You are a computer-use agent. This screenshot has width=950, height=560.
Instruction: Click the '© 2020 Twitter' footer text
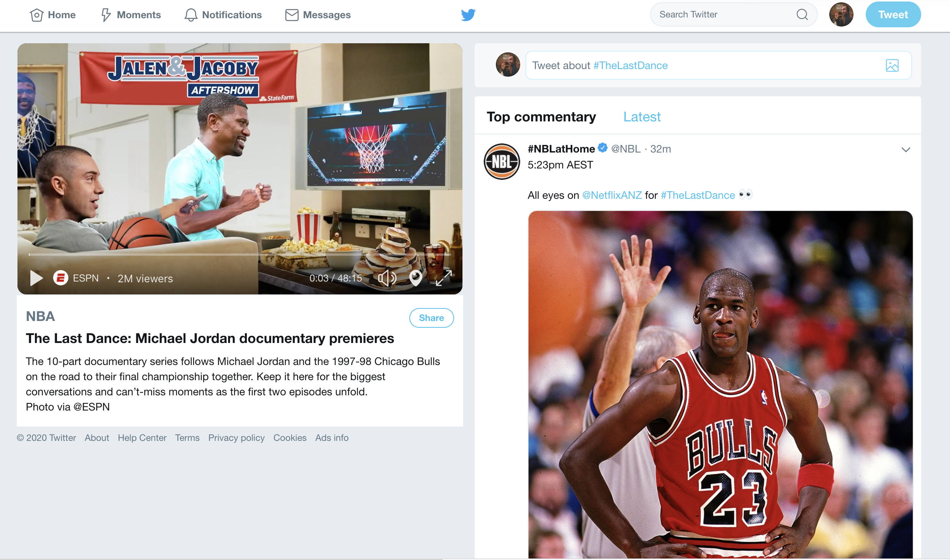pyautogui.click(x=46, y=438)
